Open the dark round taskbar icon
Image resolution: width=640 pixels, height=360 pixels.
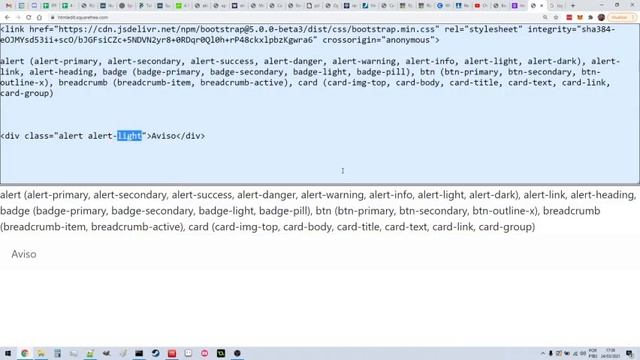pos(237,353)
